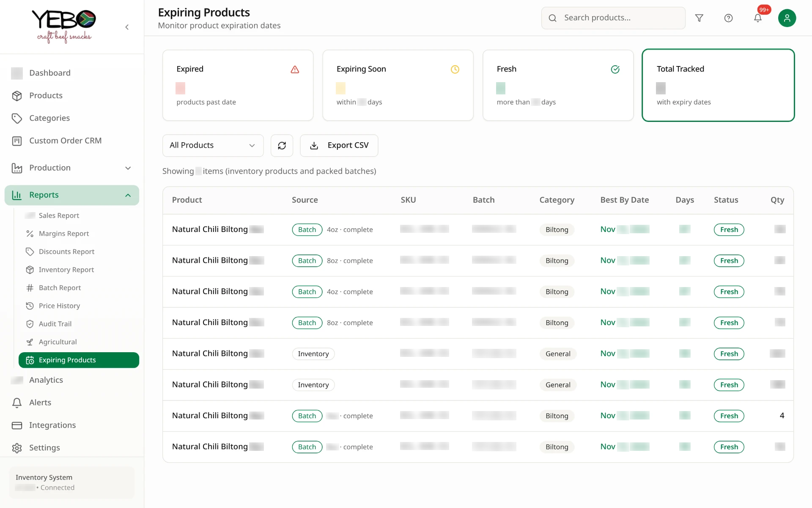The image size is (812, 508).
Task: Select the Expiring Products menu item
Action: [79, 360]
